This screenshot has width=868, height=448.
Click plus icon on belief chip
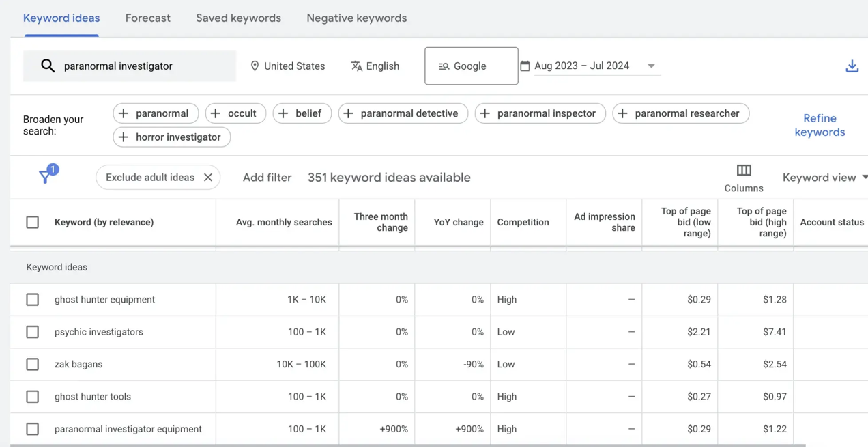[x=283, y=113]
